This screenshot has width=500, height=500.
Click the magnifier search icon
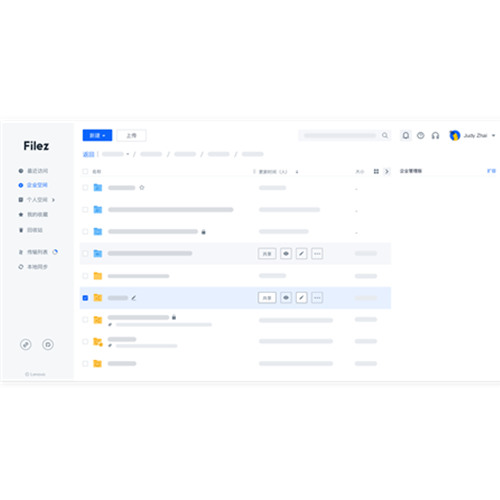click(x=385, y=135)
